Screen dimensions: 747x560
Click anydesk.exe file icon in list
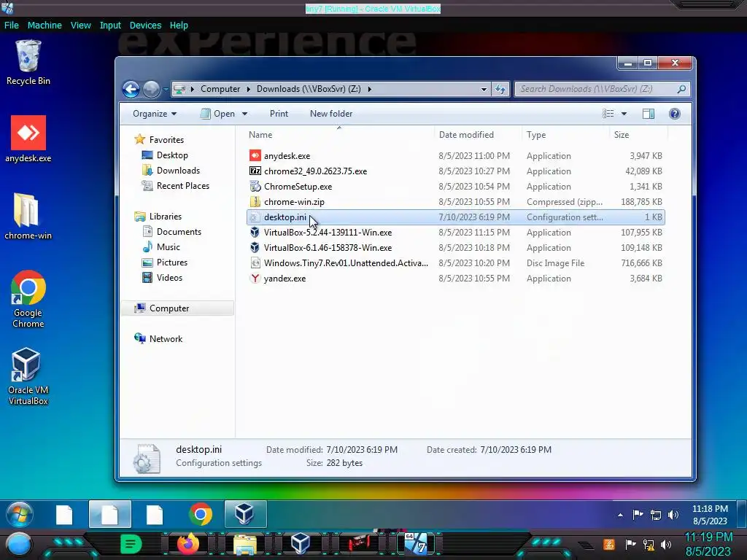tap(255, 156)
